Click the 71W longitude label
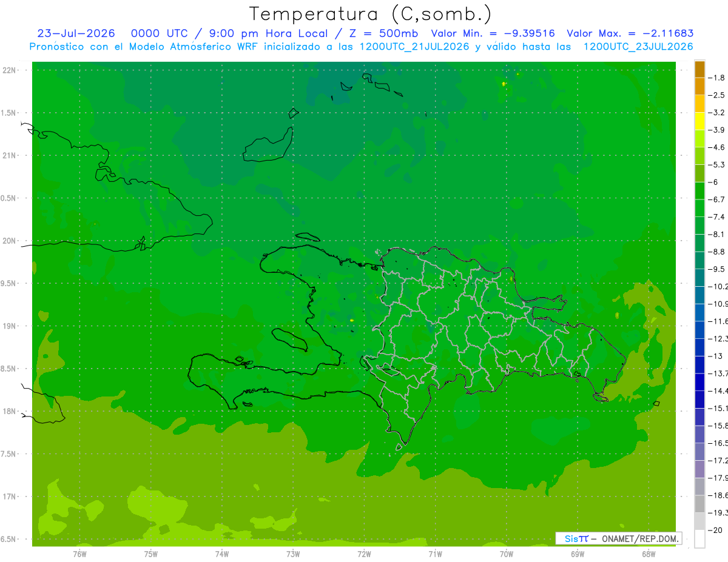Image resolution: width=728 pixels, height=562 pixels. [435, 554]
